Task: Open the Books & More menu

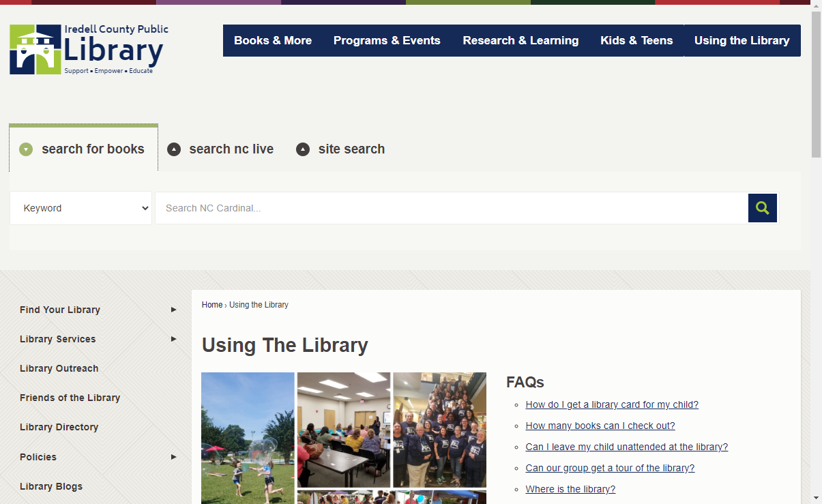Action: click(x=273, y=40)
